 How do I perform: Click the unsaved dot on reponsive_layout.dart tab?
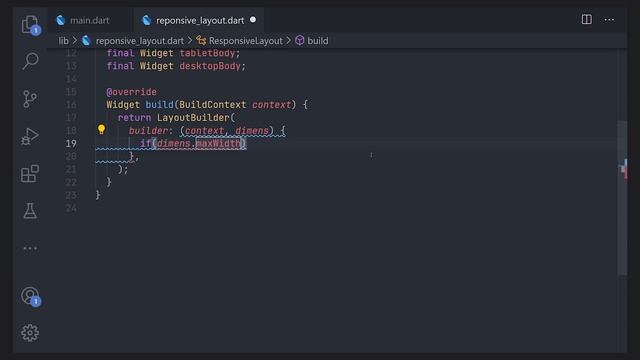(x=253, y=20)
